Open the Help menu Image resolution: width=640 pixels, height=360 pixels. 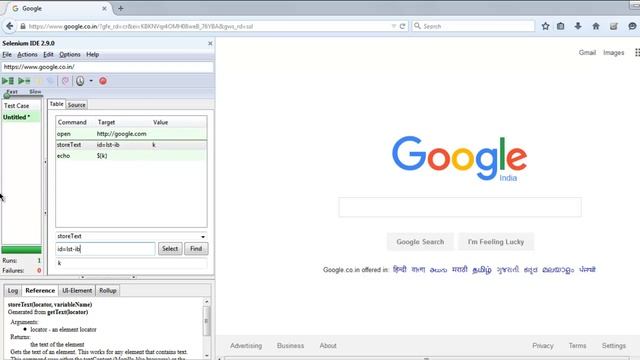coord(93,54)
